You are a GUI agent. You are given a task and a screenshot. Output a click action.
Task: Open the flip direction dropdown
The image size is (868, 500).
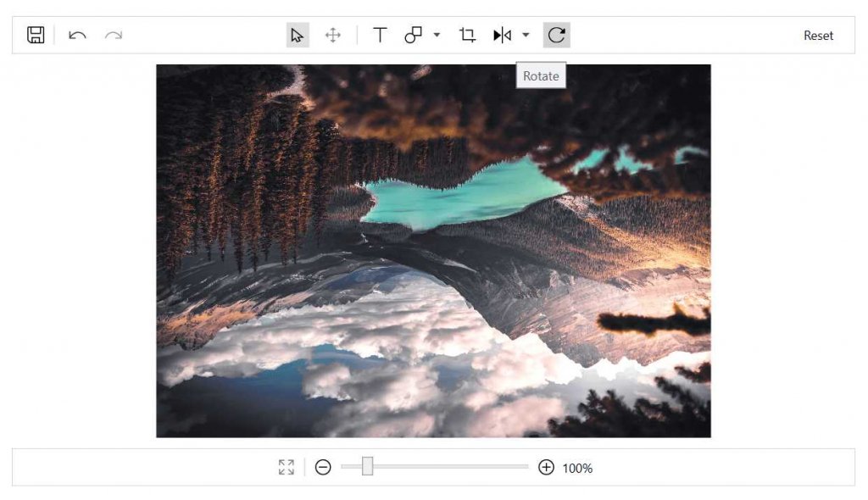pos(526,35)
